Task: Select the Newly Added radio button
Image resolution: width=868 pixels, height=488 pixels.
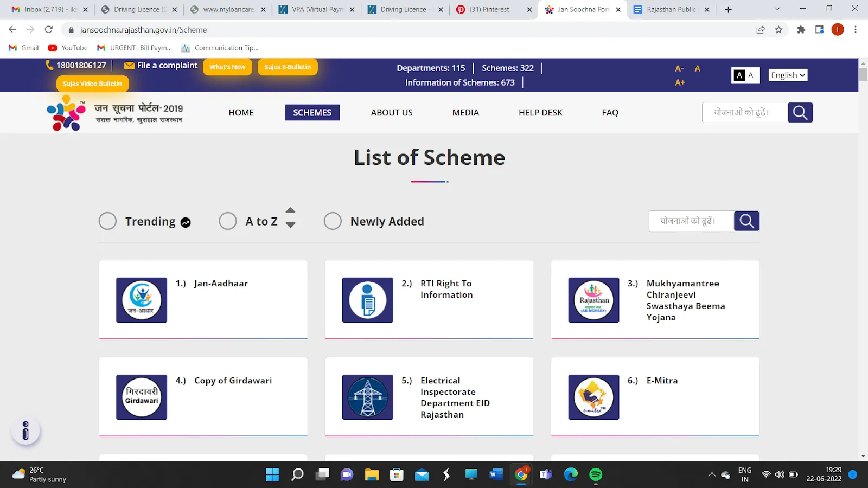Action: click(x=333, y=221)
